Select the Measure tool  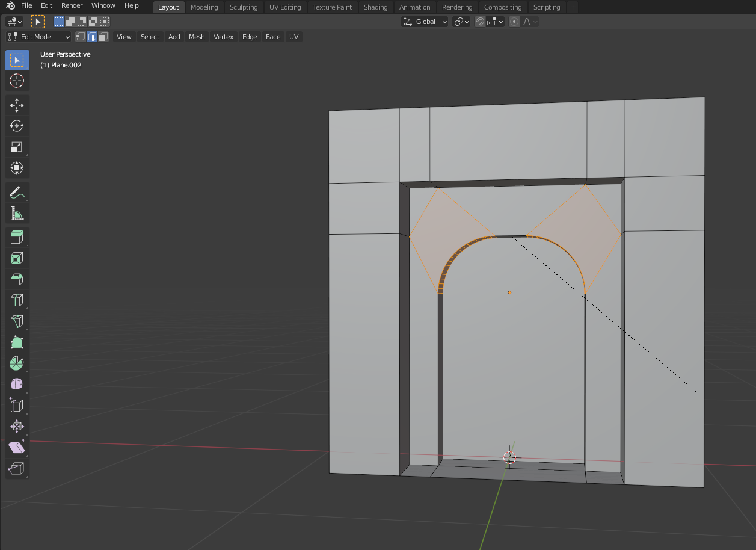pos(17,213)
